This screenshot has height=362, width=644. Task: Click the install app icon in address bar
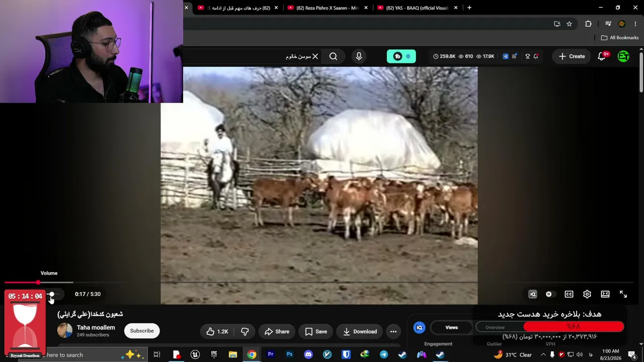pyautogui.click(x=557, y=24)
